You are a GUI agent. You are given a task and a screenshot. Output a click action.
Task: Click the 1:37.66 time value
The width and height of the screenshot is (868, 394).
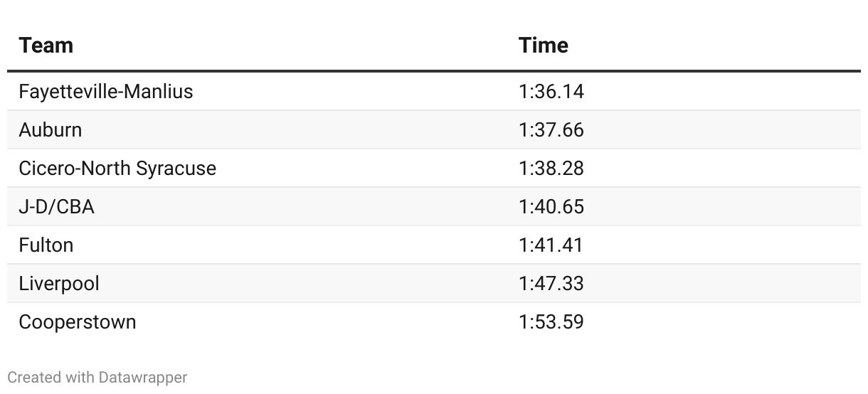(551, 130)
